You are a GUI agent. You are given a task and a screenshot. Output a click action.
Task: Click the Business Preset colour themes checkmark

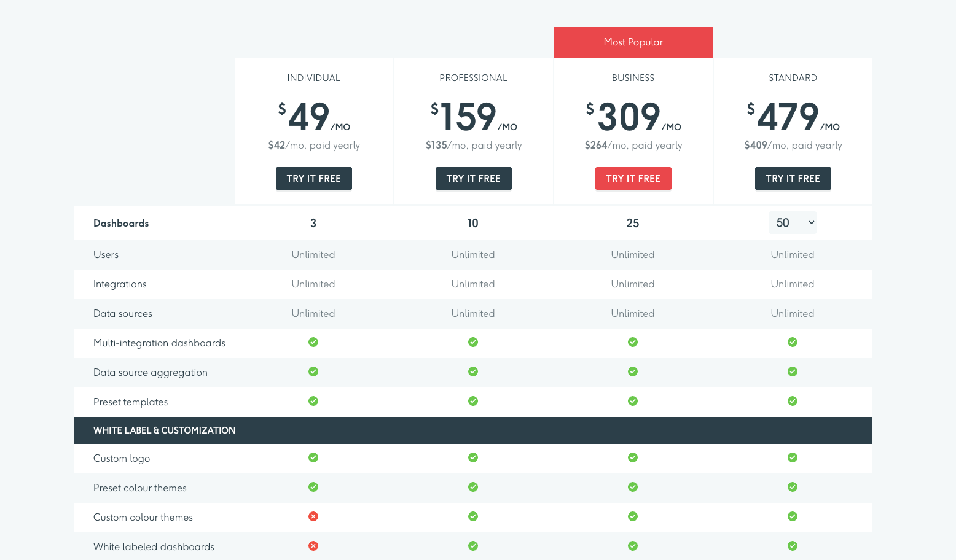[633, 487]
